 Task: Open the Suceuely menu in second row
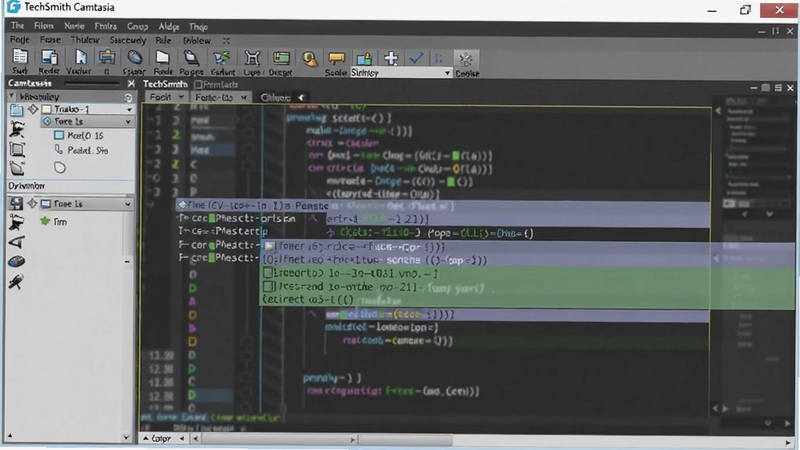128,40
